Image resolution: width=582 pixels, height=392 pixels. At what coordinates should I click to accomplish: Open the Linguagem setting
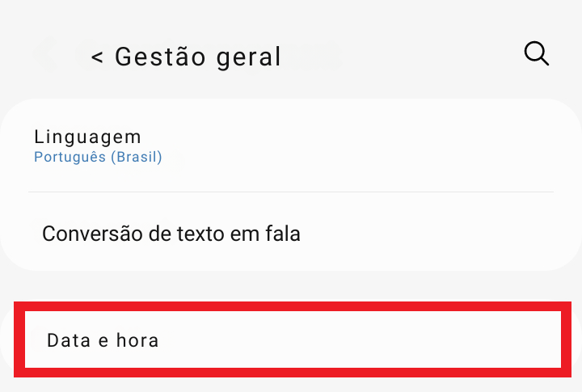click(x=291, y=146)
